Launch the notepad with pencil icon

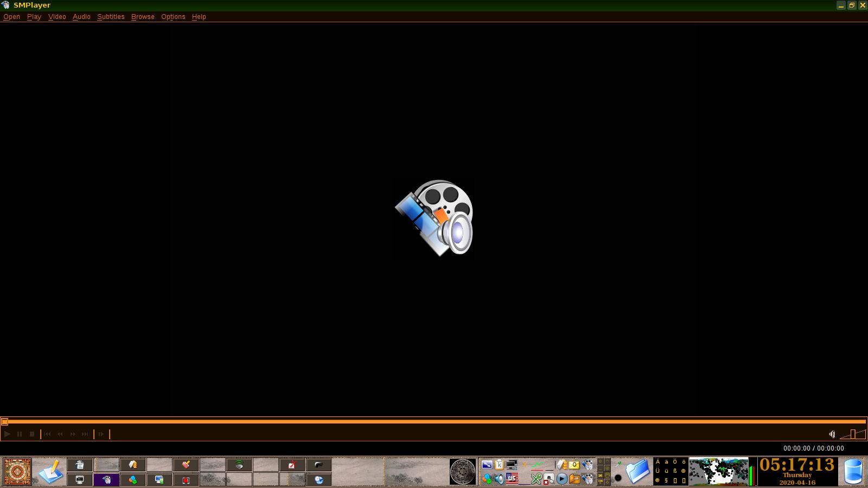[x=50, y=472]
